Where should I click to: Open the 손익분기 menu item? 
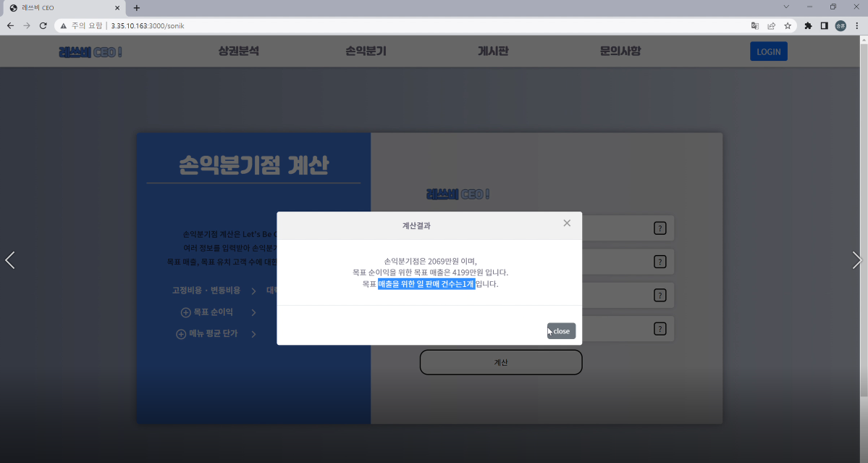click(366, 51)
